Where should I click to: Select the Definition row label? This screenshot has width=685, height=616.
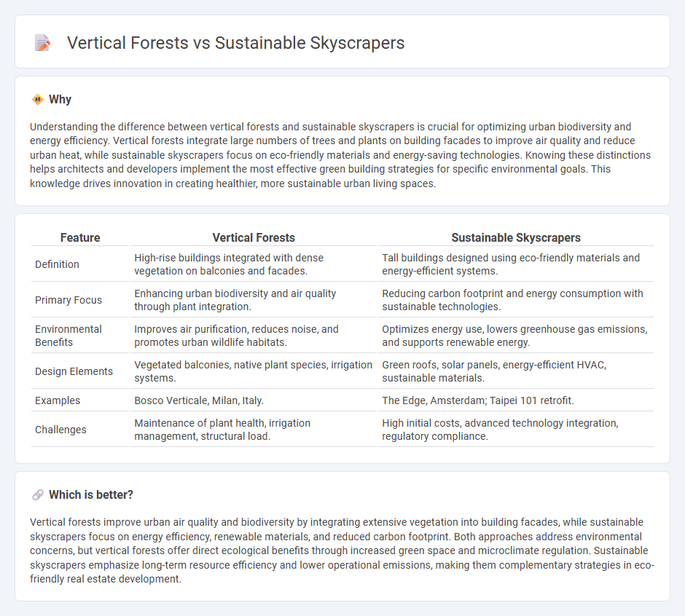58,264
